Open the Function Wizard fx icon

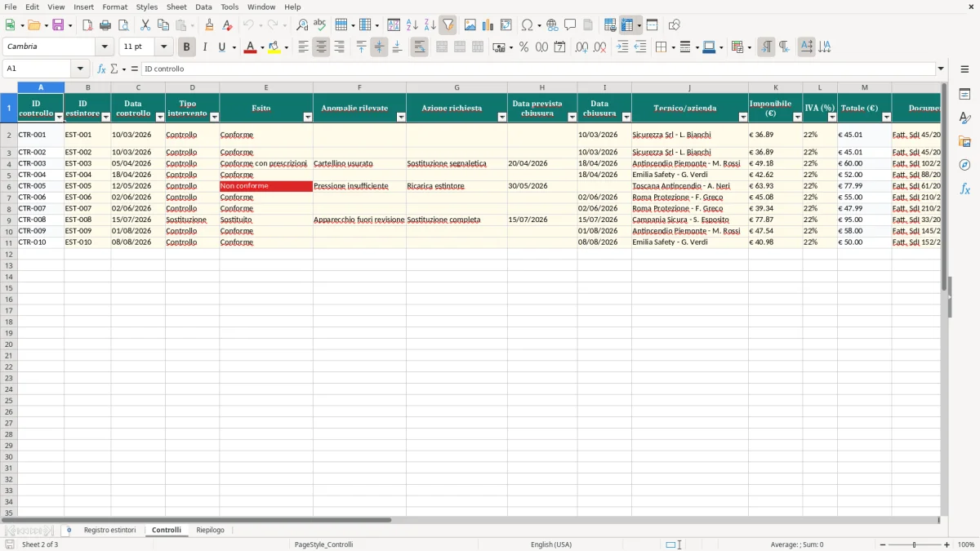coord(101,69)
